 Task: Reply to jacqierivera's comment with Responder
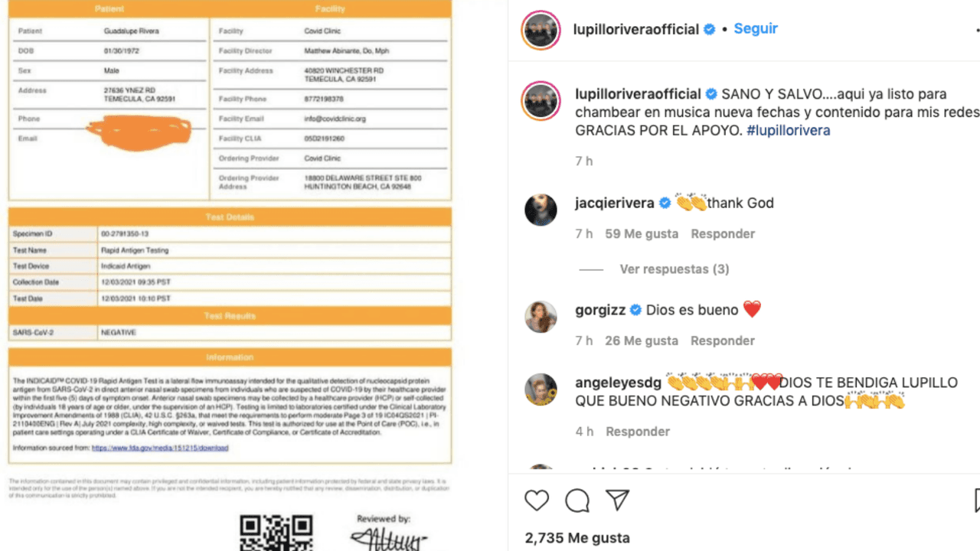(723, 233)
